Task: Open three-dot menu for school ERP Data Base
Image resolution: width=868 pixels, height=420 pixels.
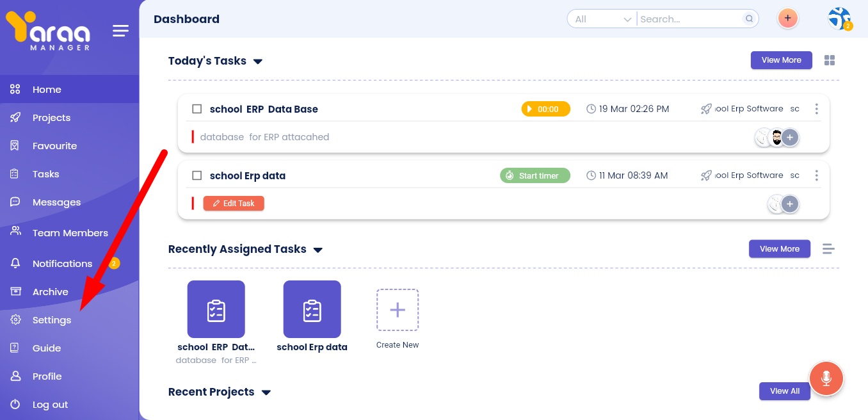Action: (x=816, y=109)
